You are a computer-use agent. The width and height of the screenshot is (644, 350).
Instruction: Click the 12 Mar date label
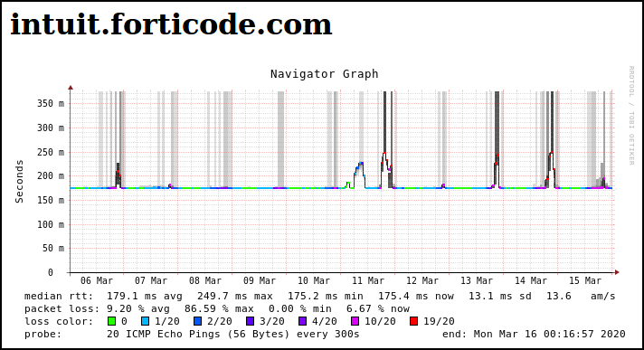coord(422,280)
